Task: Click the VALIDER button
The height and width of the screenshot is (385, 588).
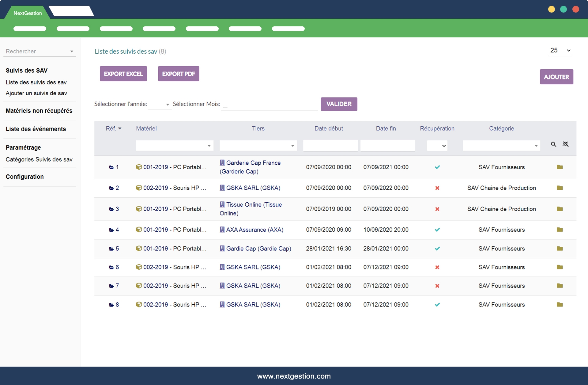Action: pyautogui.click(x=339, y=104)
